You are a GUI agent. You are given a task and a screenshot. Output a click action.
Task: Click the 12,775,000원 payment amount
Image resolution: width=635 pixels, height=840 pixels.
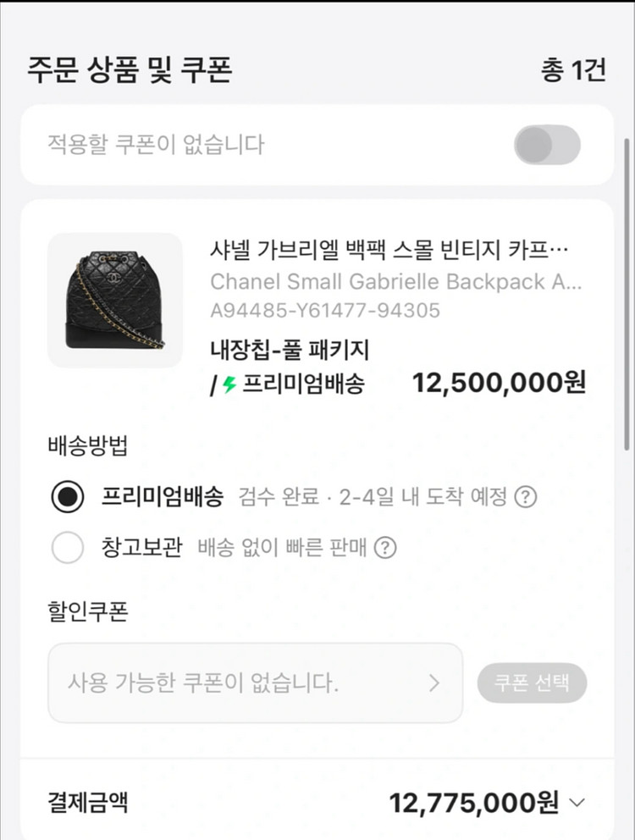[474, 803]
